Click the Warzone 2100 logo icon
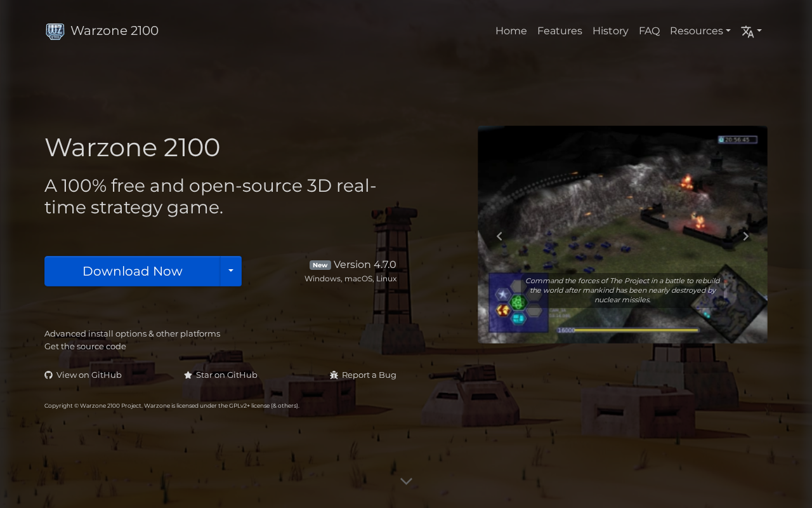The image size is (812, 508). point(55,31)
